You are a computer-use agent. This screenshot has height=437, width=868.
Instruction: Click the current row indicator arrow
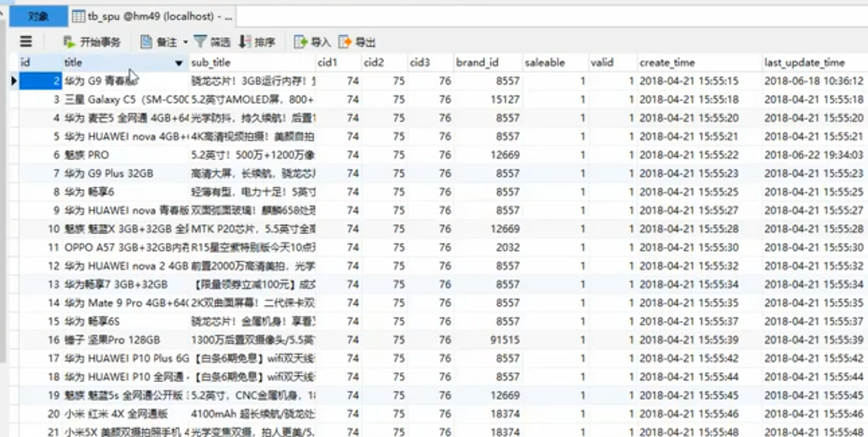[14, 81]
